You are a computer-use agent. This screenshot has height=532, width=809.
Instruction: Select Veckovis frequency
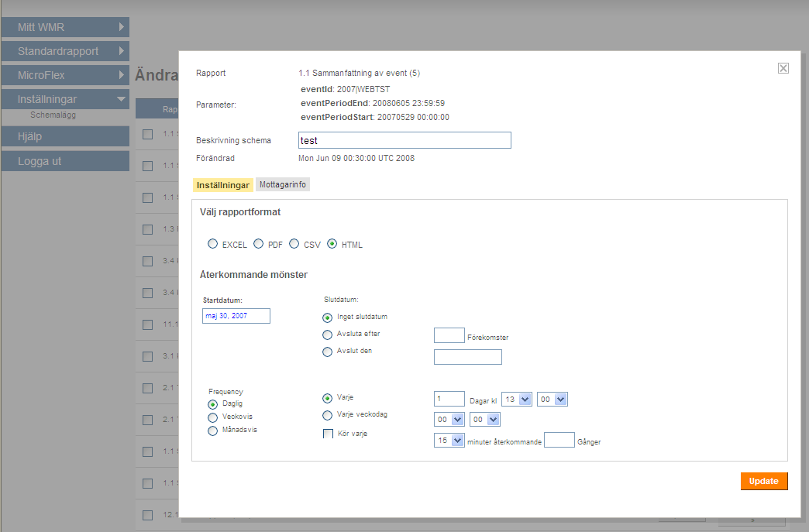tap(212, 417)
